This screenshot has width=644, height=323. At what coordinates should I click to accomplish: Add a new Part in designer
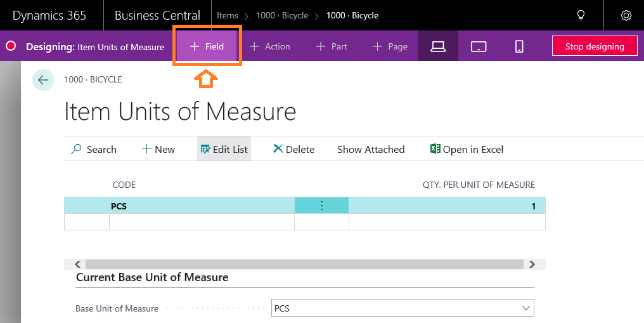[x=332, y=46]
